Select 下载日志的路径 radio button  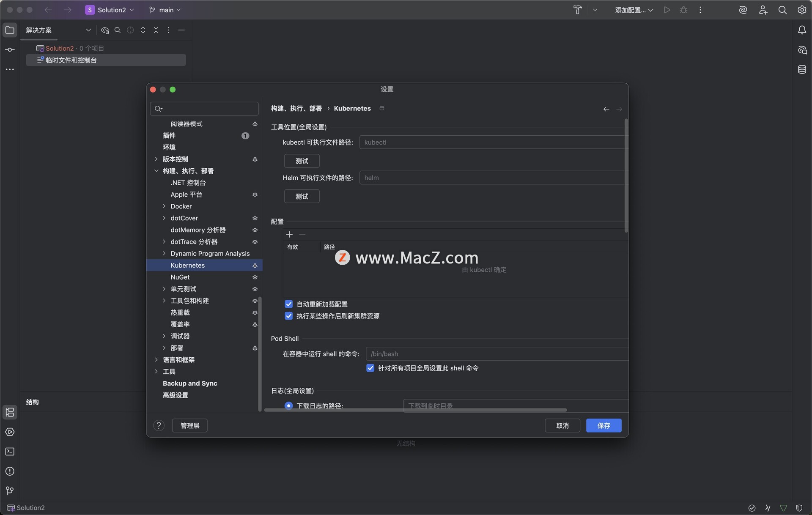(x=289, y=405)
